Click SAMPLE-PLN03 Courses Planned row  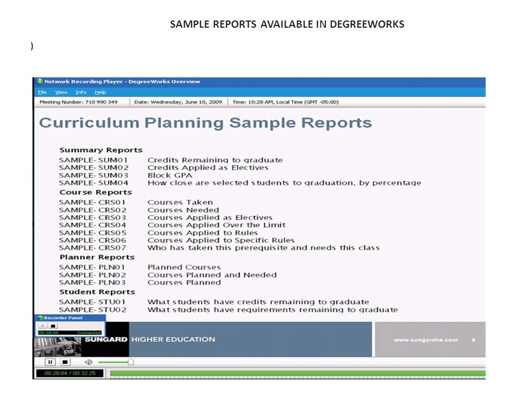[x=140, y=282]
